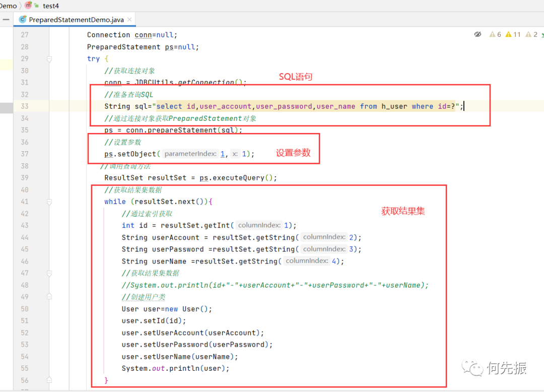Click 'Connection conn=null;' on line 27

coord(132,35)
